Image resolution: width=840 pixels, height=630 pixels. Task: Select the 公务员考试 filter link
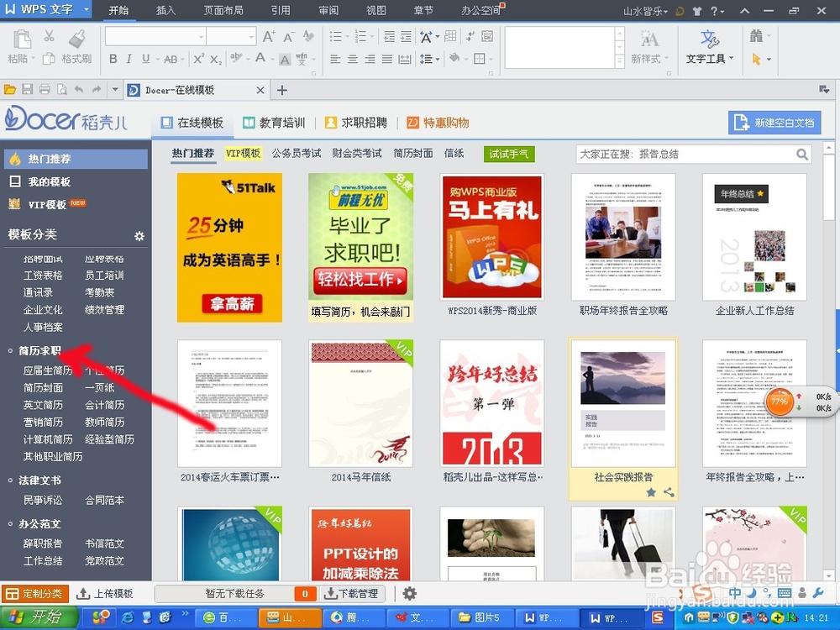(297, 153)
